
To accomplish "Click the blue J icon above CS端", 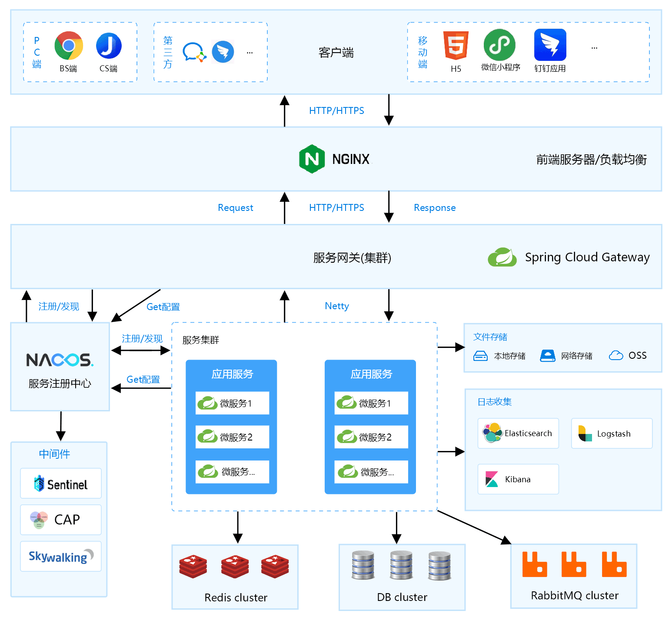I will pyautogui.click(x=109, y=46).
